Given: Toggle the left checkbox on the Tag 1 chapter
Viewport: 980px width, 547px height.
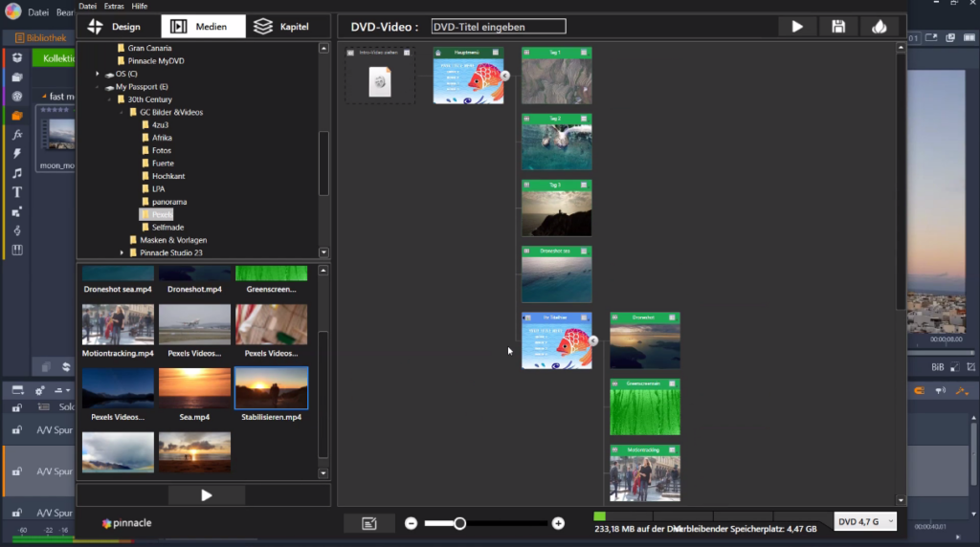Looking at the screenshot, I should (527, 53).
